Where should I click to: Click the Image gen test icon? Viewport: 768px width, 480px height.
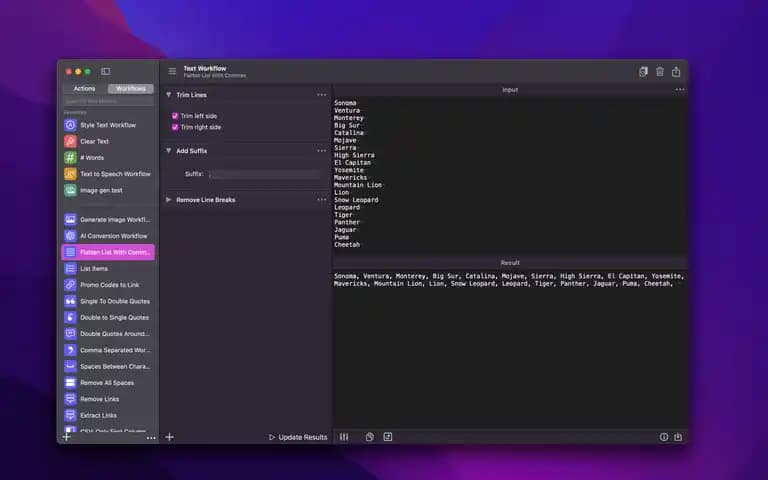click(71, 190)
